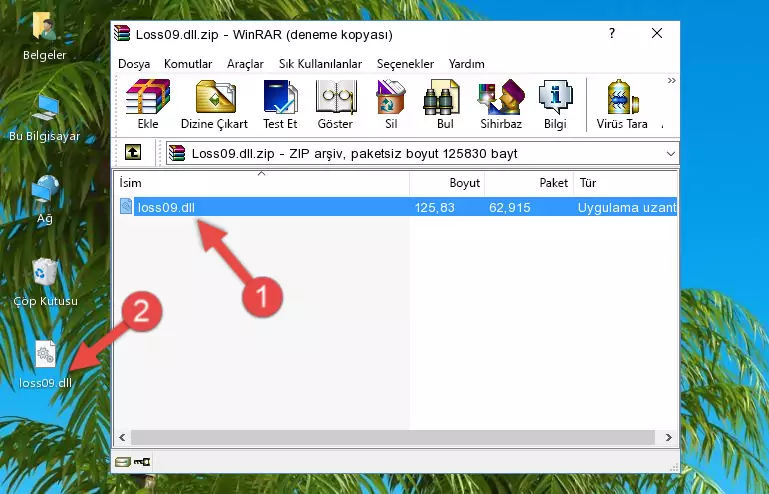Launch the Sihirbaz wizard
769x494 pixels.
click(x=501, y=104)
